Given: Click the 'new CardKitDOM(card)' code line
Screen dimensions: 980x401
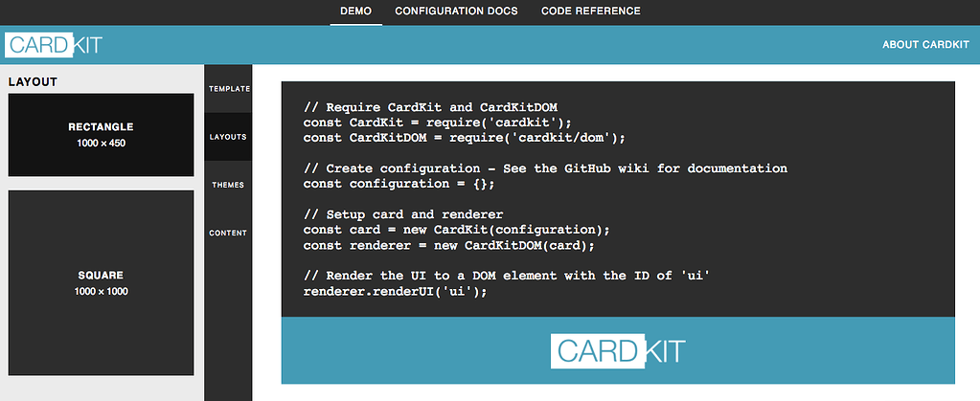Looking at the screenshot, I should click(448, 245).
